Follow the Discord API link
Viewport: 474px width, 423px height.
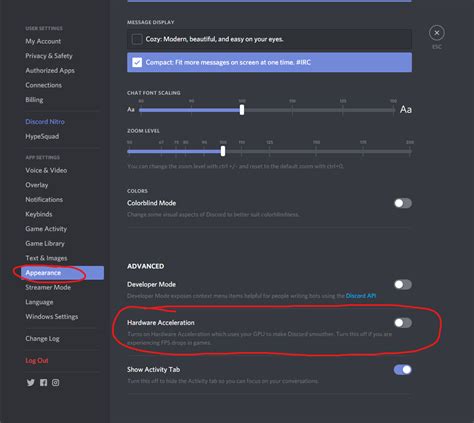coord(361,296)
